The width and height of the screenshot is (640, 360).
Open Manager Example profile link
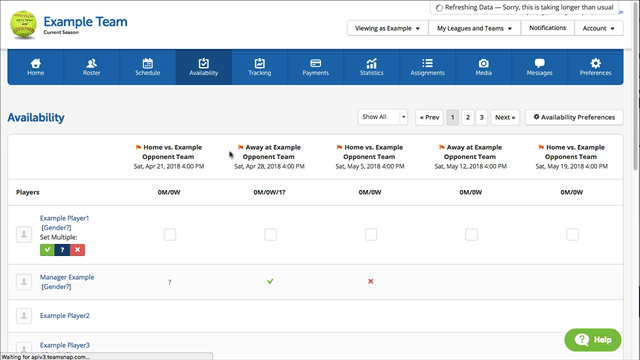(x=67, y=277)
